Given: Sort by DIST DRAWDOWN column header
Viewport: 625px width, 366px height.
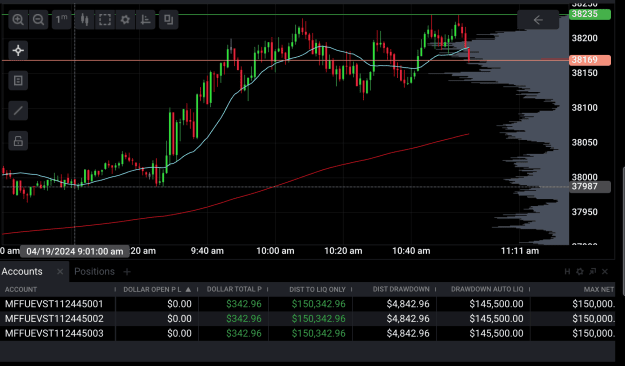Looking at the screenshot, I should pos(401,289).
